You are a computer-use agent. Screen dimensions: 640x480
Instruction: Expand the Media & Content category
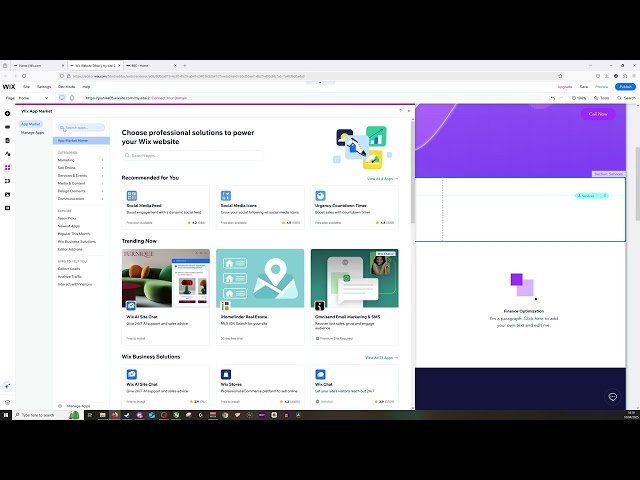click(80, 183)
